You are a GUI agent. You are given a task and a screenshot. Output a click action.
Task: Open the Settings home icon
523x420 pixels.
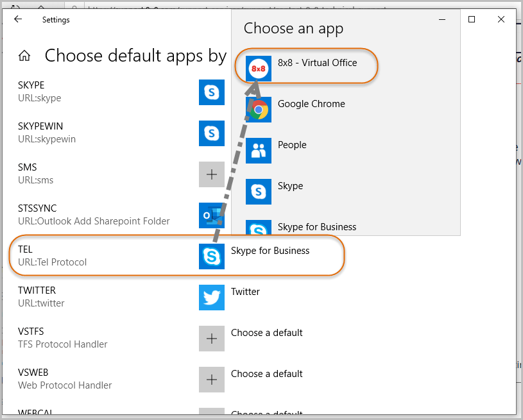pyautogui.click(x=24, y=56)
